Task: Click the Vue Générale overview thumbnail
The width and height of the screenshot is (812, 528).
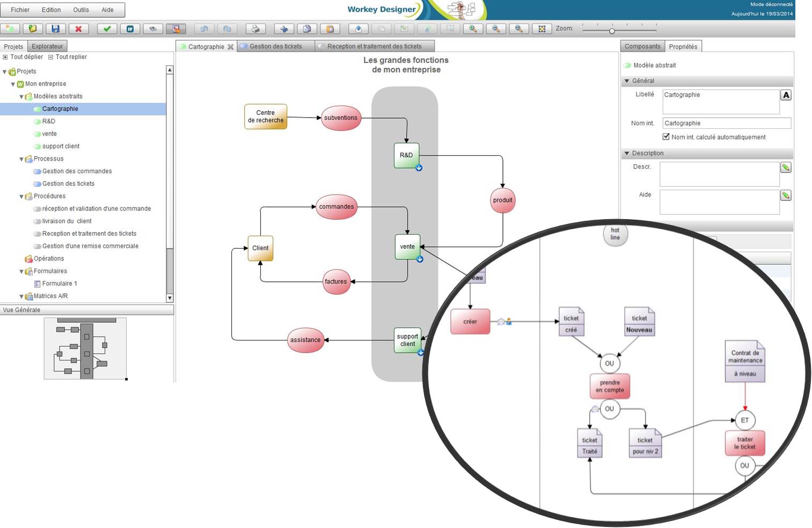Action: click(x=85, y=348)
